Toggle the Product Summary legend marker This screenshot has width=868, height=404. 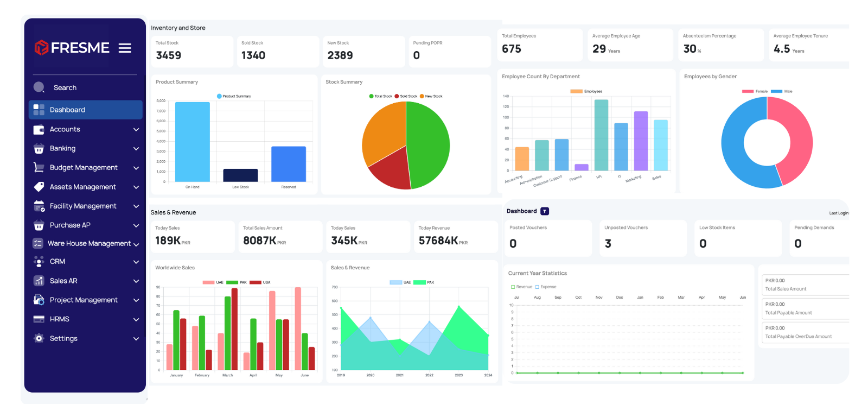tap(219, 96)
